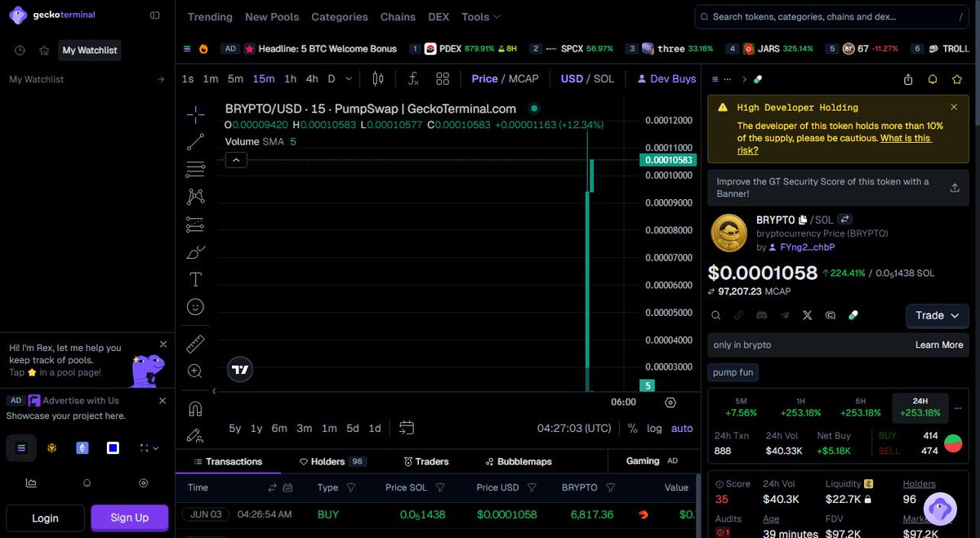Viewport: 980px width, 538px height.
Task: Open the go to date calendar icon
Action: coord(407,428)
